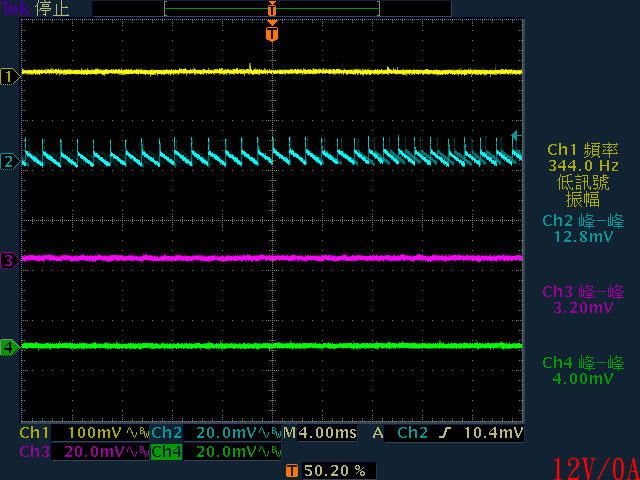The image size is (640, 480).
Task: Click the trigger A indicator letter
Action: 378,433
